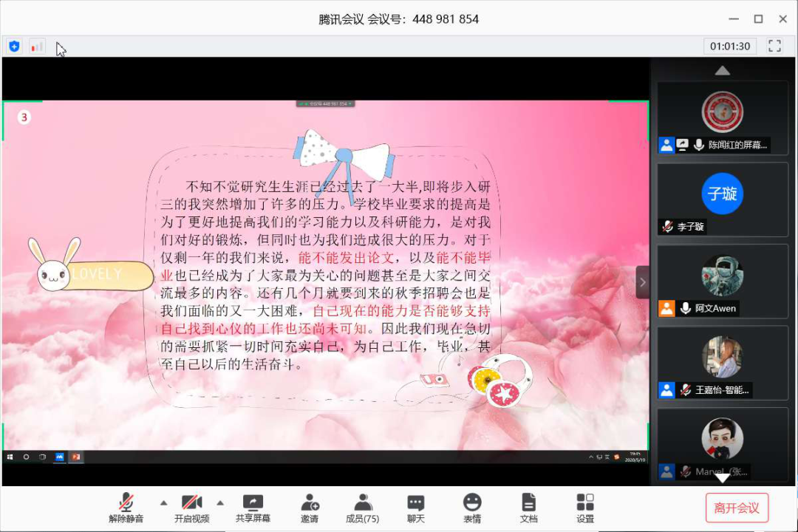The width and height of the screenshot is (798, 532).
Task: Open the 文档 documents icon
Action: pyautogui.click(x=528, y=508)
